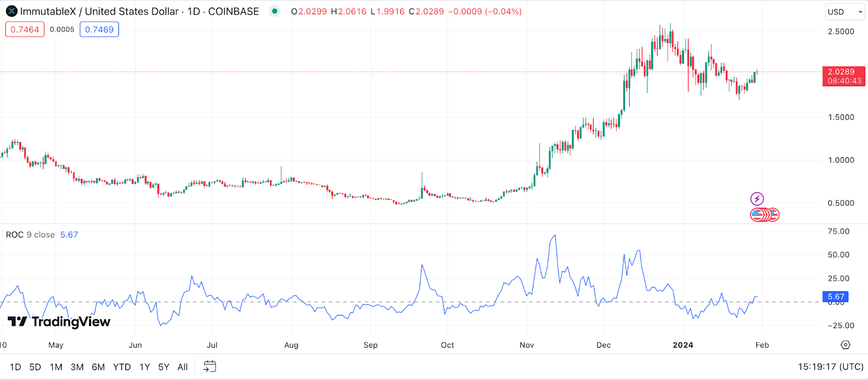Select the 5D time range

pyautogui.click(x=35, y=367)
